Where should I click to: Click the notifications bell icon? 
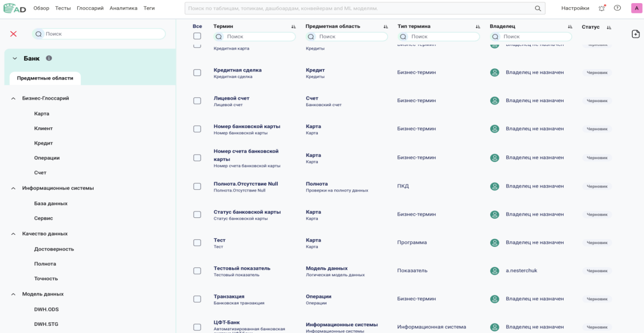(x=602, y=8)
